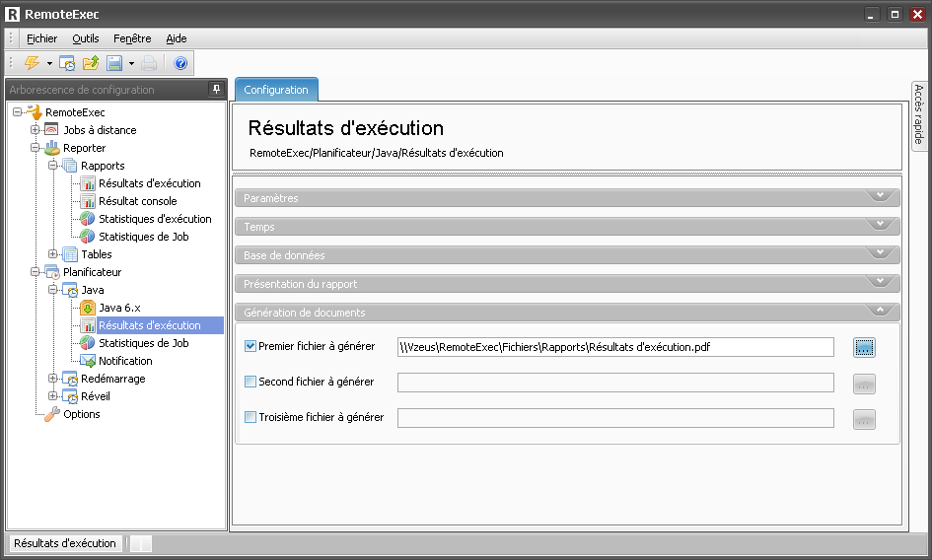Click the Options wrench icon
932x560 pixels.
pyautogui.click(x=52, y=414)
